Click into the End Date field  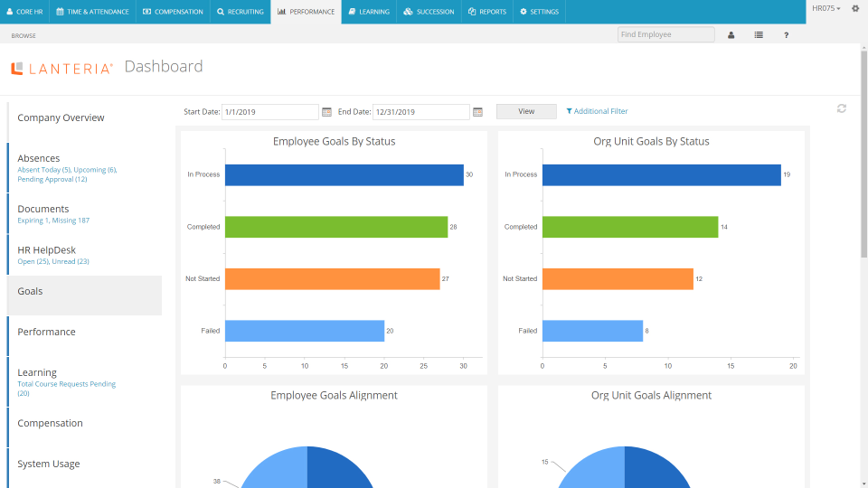pos(421,112)
